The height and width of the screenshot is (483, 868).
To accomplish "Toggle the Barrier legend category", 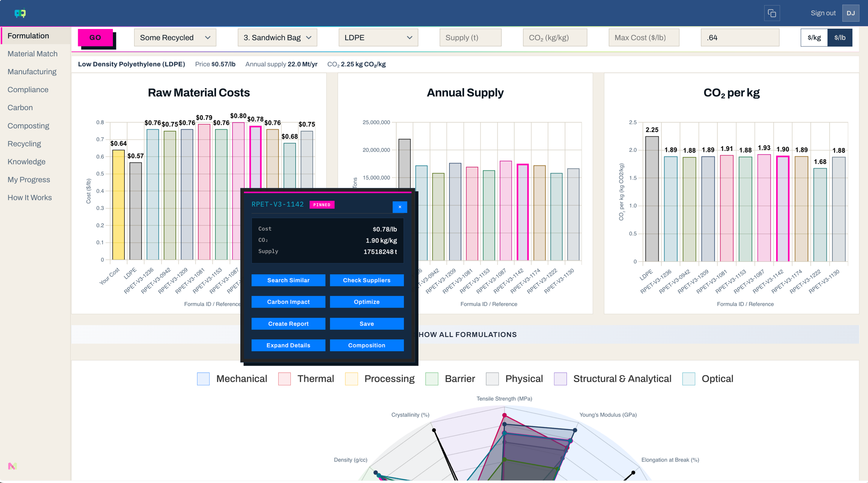I will pos(450,379).
